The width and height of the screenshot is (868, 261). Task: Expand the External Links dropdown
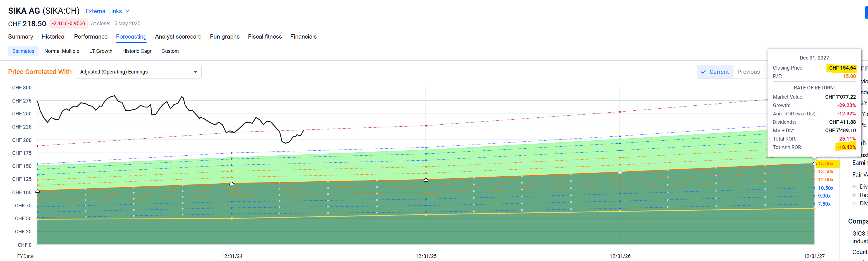(x=107, y=11)
